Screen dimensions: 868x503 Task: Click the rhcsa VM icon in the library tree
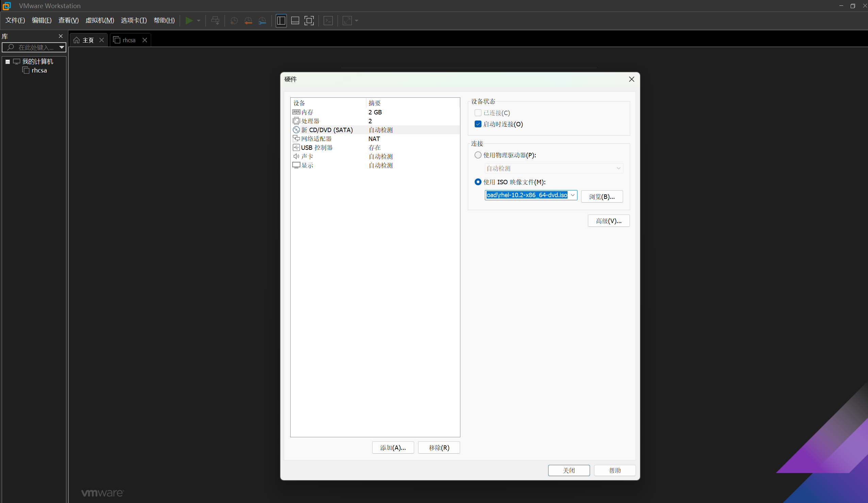(x=26, y=70)
